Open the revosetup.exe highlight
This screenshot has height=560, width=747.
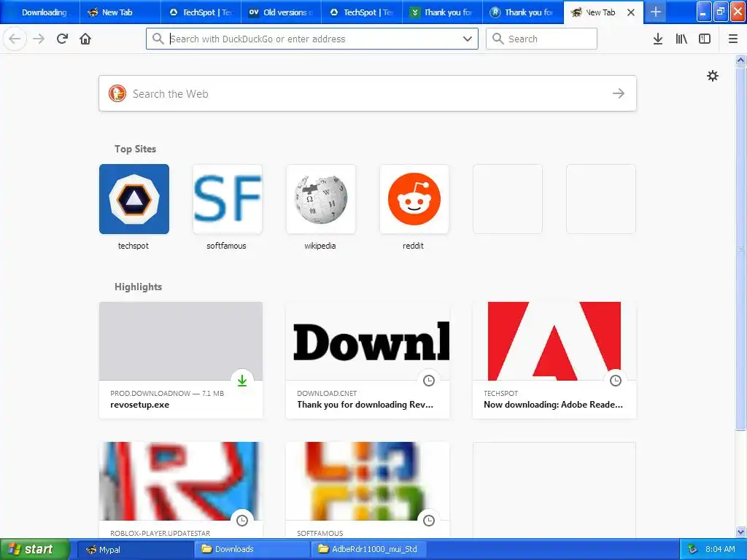(x=181, y=360)
